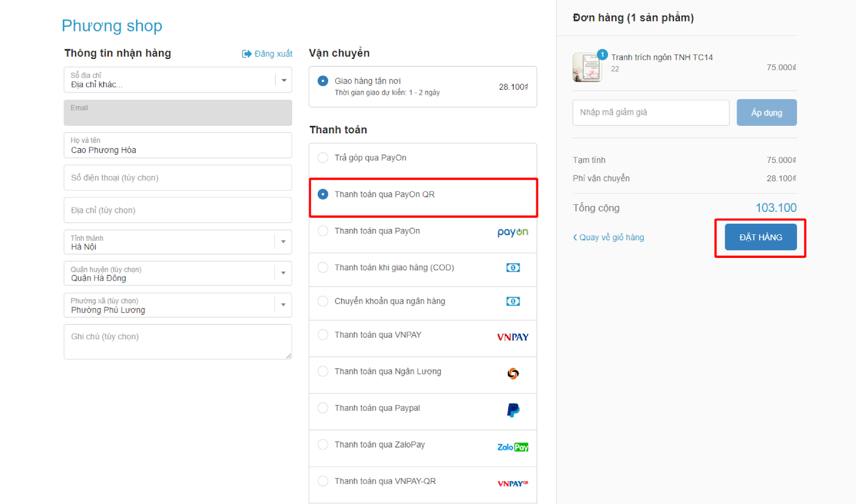
Task: Click the COD cash icon
Action: click(x=513, y=268)
